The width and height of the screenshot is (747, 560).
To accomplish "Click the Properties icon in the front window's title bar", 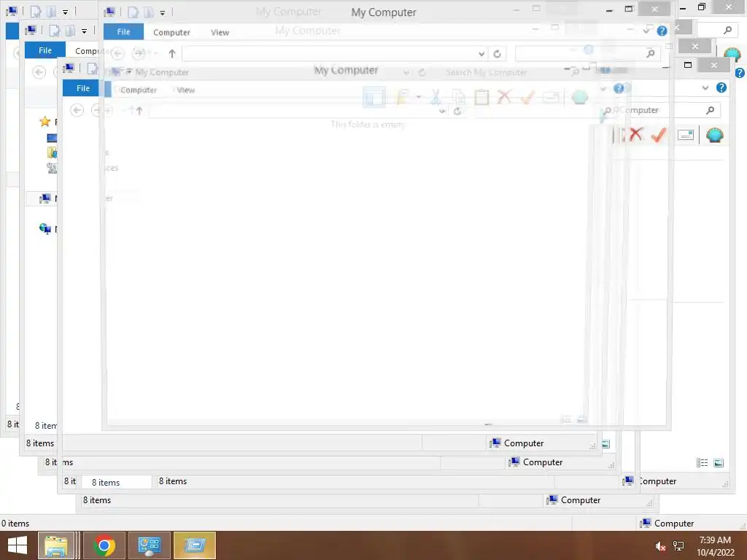I will (133, 12).
